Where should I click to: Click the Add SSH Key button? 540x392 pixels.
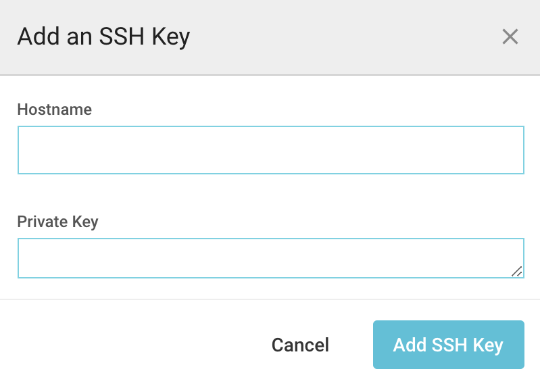click(448, 345)
